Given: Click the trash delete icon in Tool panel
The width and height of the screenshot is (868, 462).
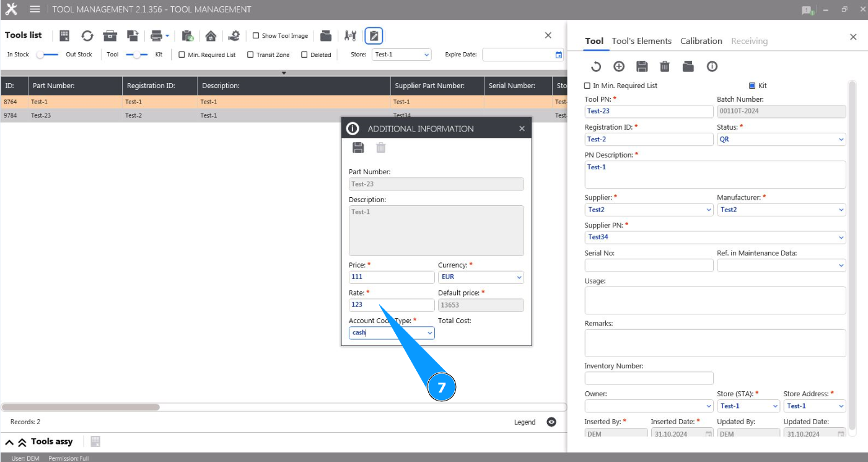Looking at the screenshot, I should pos(665,66).
